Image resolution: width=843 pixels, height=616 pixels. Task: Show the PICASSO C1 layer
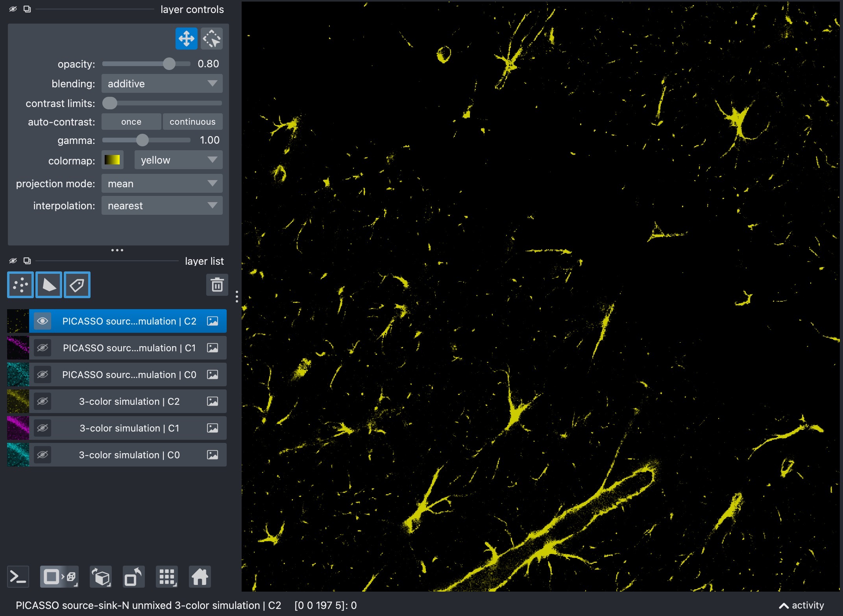pos(43,348)
